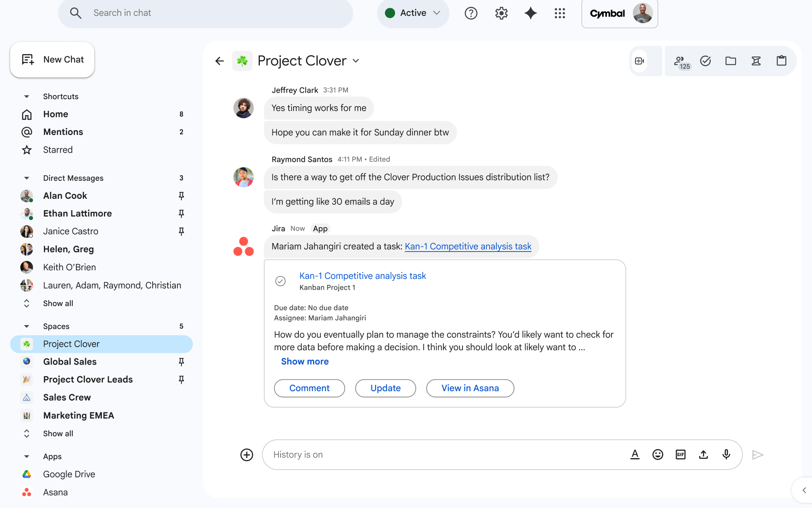Unpin the Global Sales space
The width and height of the screenshot is (812, 508).
[x=181, y=362]
